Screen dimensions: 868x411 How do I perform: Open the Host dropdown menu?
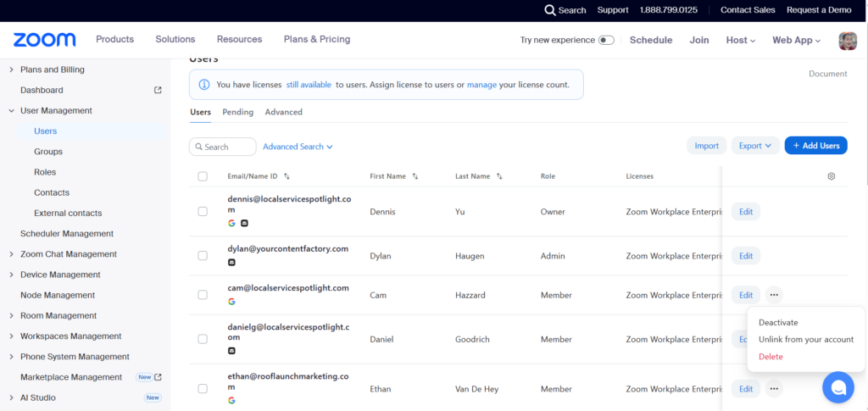(741, 40)
